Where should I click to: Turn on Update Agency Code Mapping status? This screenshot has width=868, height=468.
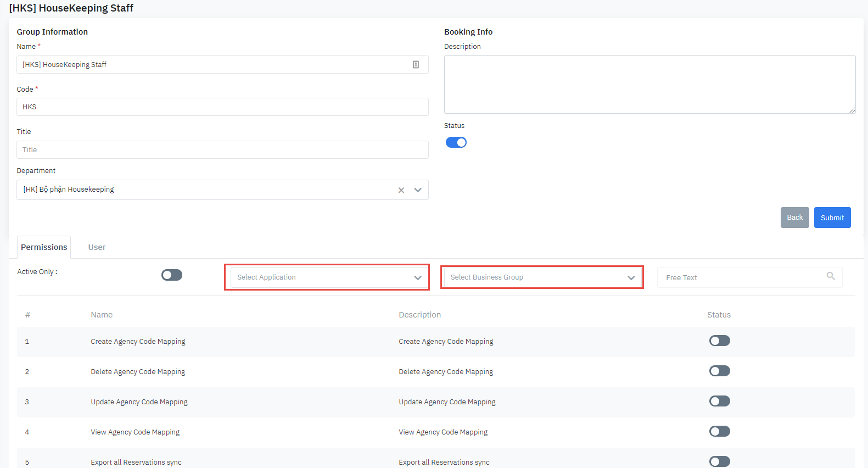pyautogui.click(x=719, y=402)
